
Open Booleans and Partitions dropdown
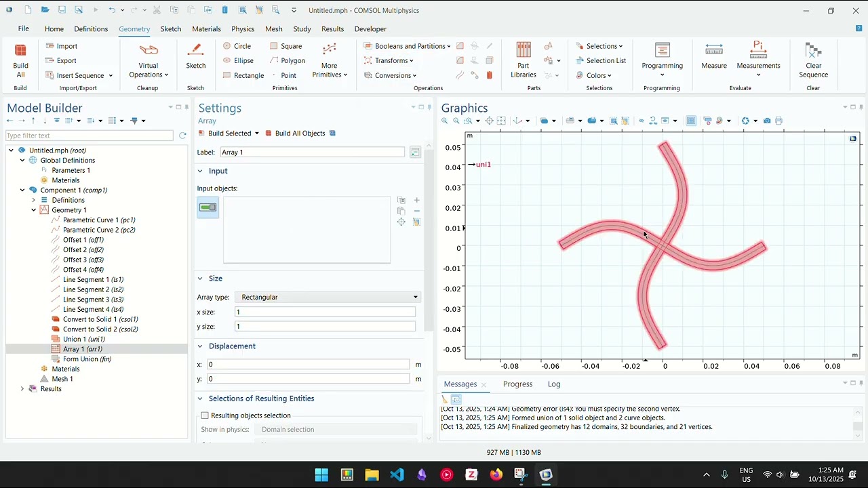point(407,46)
